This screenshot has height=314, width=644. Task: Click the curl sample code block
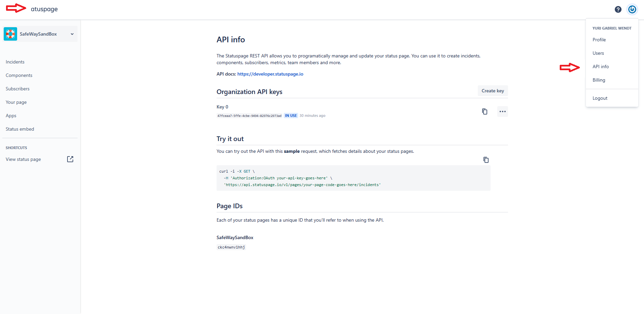click(353, 178)
